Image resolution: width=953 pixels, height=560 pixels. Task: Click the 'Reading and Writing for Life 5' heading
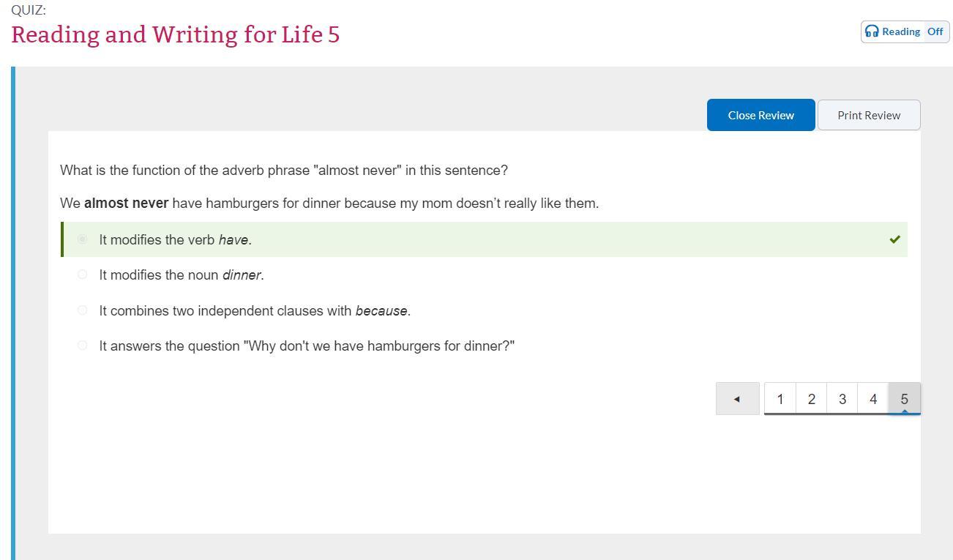pyautogui.click(x=176, y=34)
